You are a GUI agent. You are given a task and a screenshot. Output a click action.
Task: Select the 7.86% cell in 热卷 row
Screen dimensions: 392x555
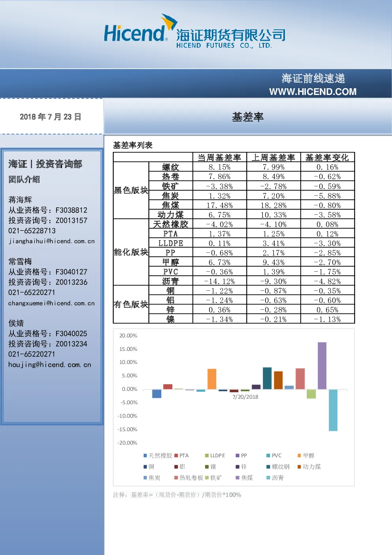[219, 176]
